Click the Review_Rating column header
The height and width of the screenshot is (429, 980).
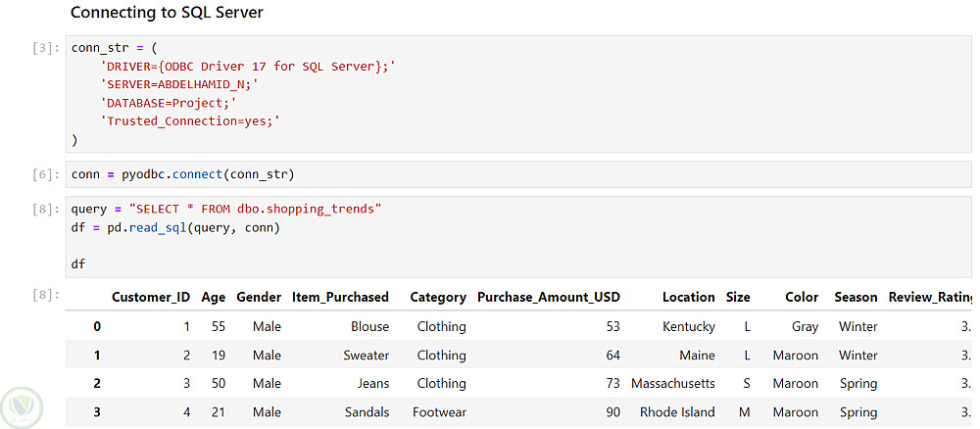click(x=929, y=297)
